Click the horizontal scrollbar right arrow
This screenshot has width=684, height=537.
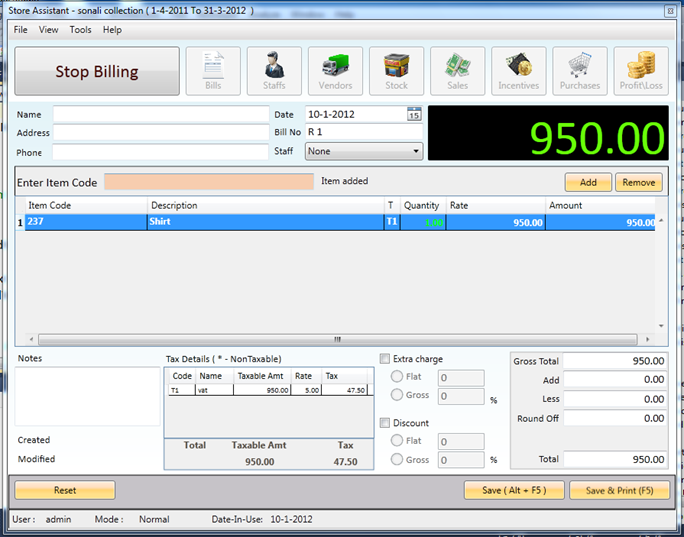pos(647,339)
